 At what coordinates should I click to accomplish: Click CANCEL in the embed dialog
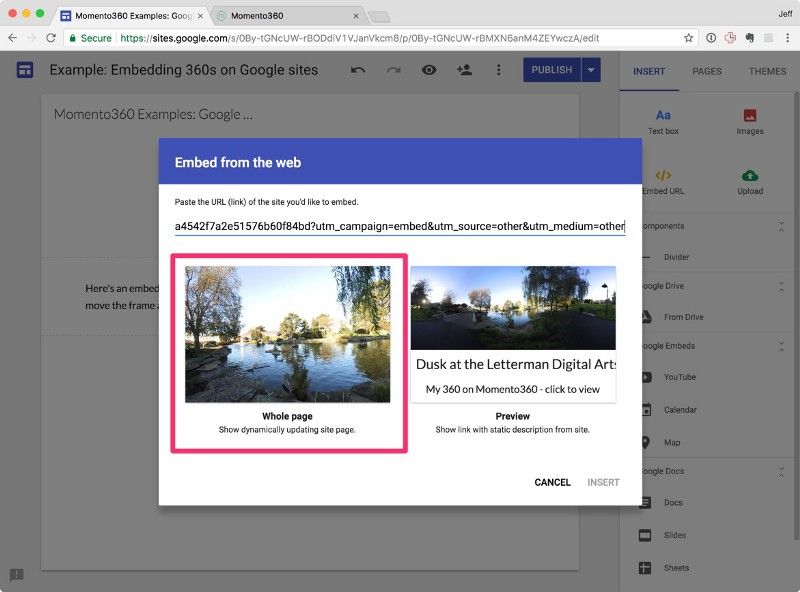point(552,482)
